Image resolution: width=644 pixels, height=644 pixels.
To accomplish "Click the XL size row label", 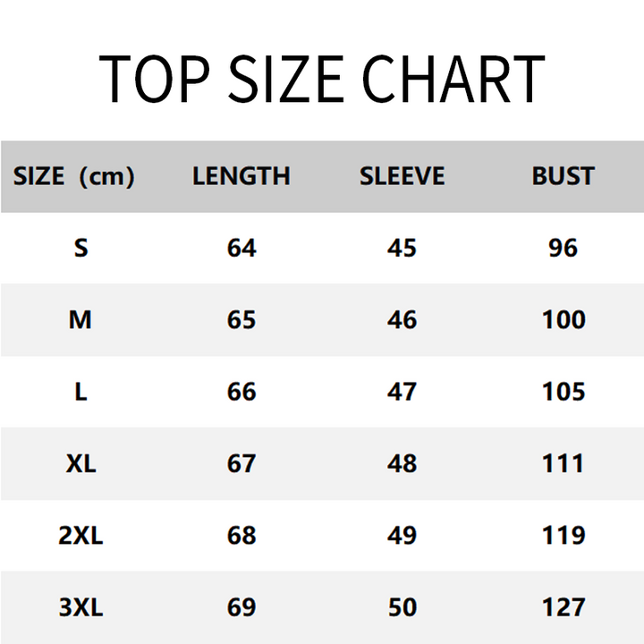I will (x=80, y=463).
